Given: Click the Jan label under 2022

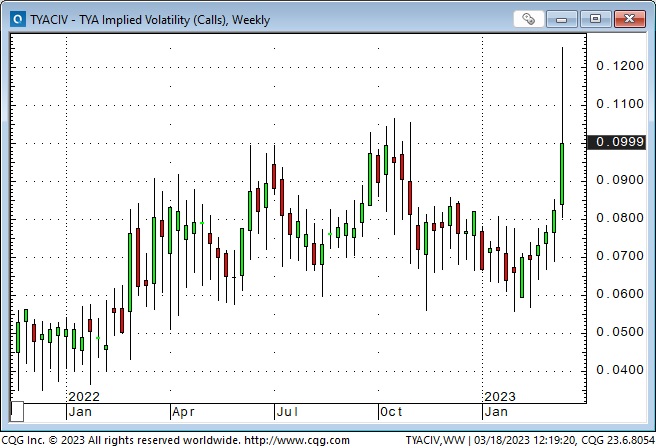Looking at the screenshot, I should tap(80, 412).
